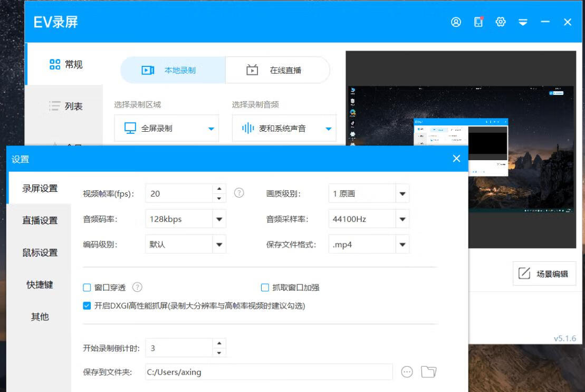Open the settings gear icon in title bar
This screenshot has width=585, height=392.
[x=500, y=22]
